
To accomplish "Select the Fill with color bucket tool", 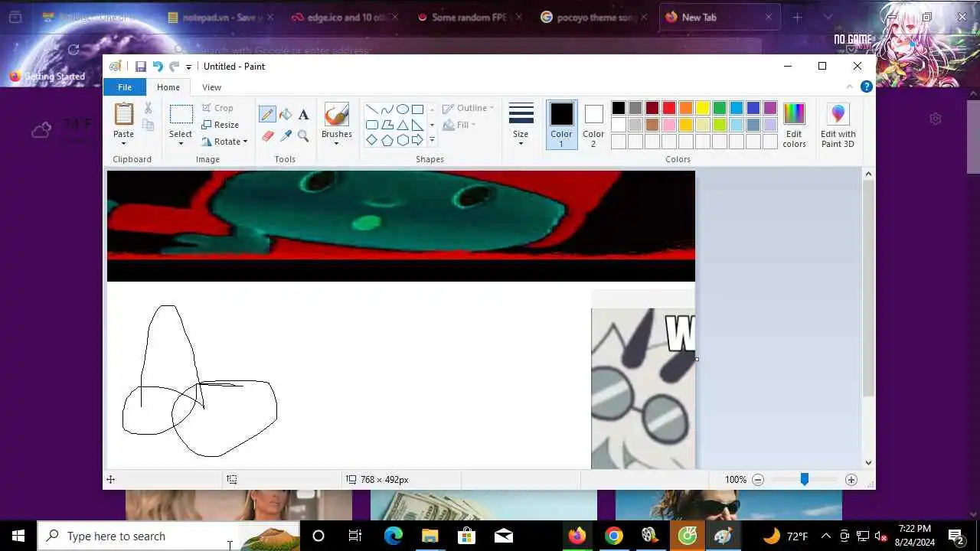I will tap(286, 115).
